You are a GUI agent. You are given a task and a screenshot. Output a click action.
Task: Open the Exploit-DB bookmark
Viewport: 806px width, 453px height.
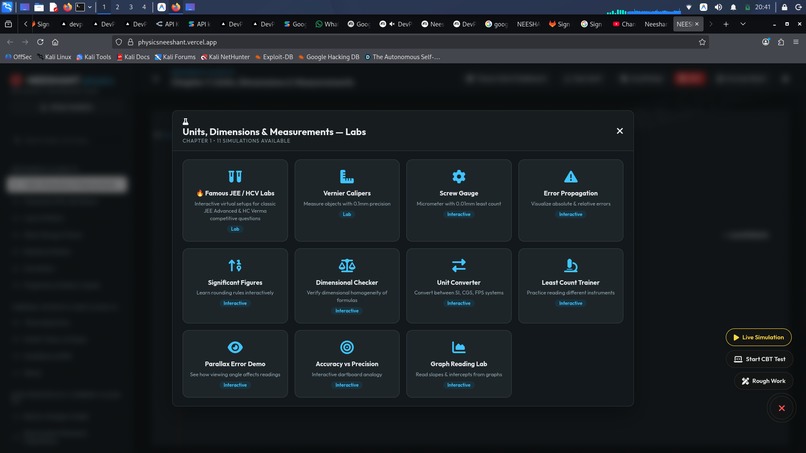tap(274, 57)
